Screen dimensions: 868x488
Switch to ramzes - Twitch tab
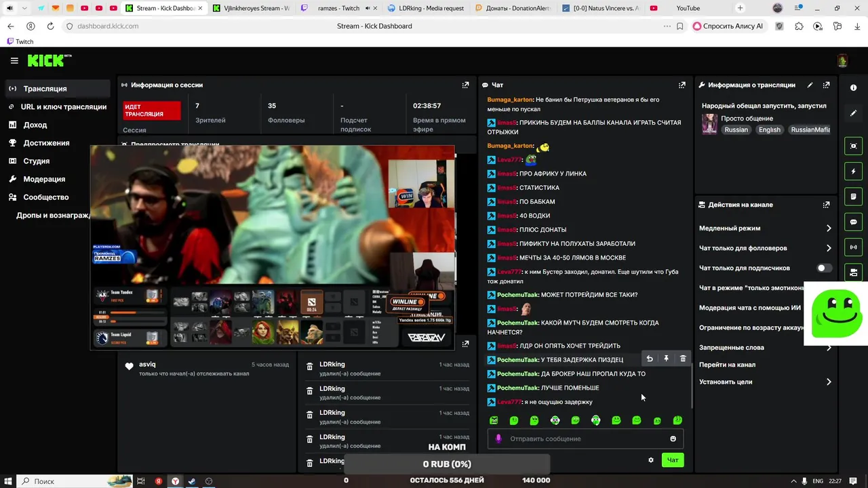(339, 8)
